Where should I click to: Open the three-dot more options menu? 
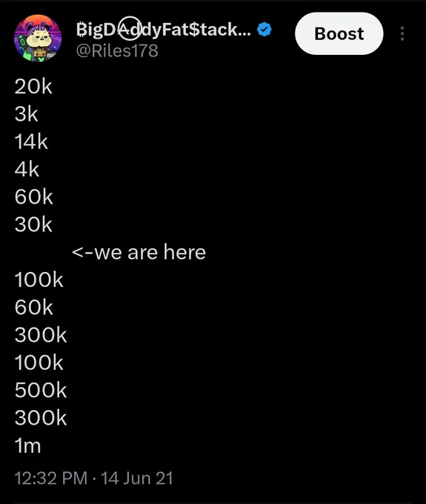pos(402,33)
